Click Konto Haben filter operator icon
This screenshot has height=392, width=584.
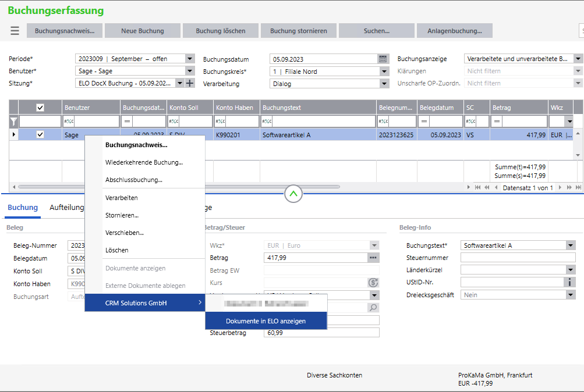(220, 121)
